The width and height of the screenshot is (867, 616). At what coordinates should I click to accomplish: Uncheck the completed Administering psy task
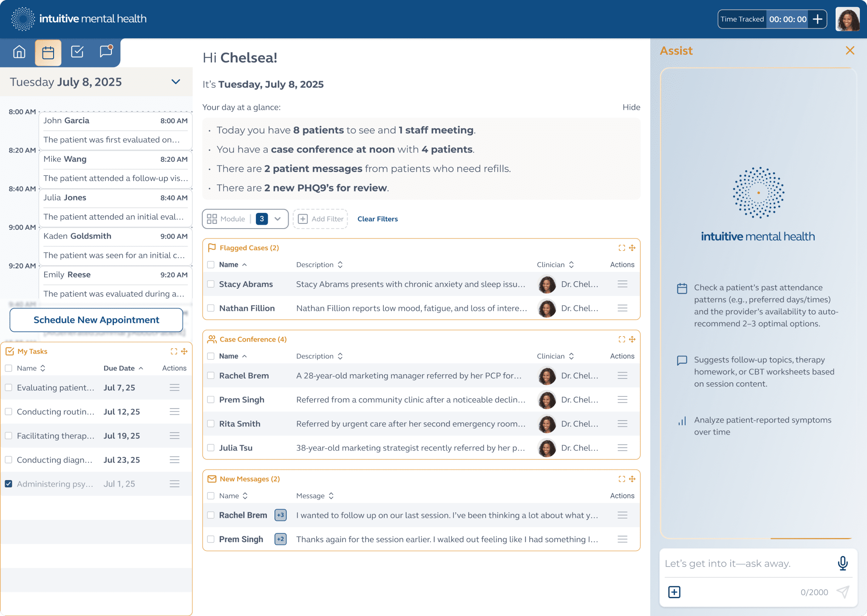8,483
